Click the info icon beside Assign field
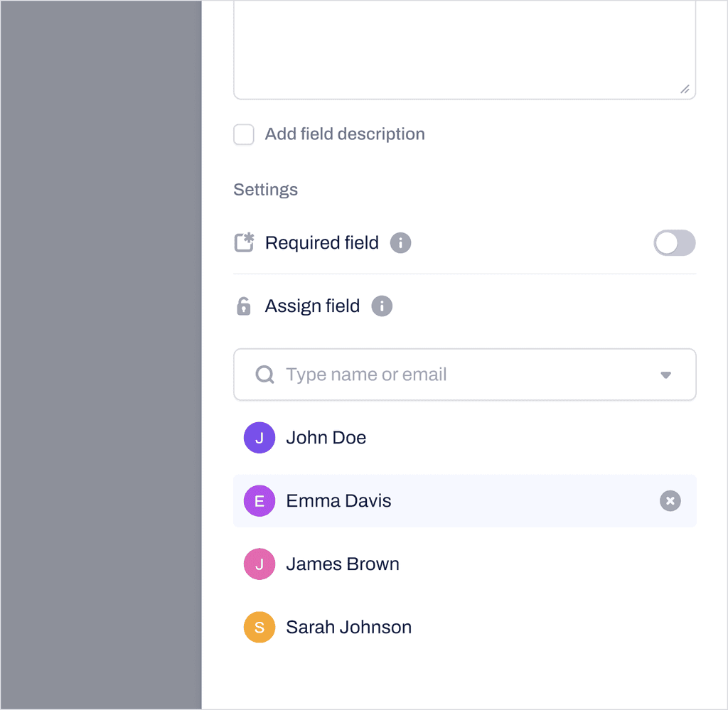728x710 pixels. (x=382, y=306)
